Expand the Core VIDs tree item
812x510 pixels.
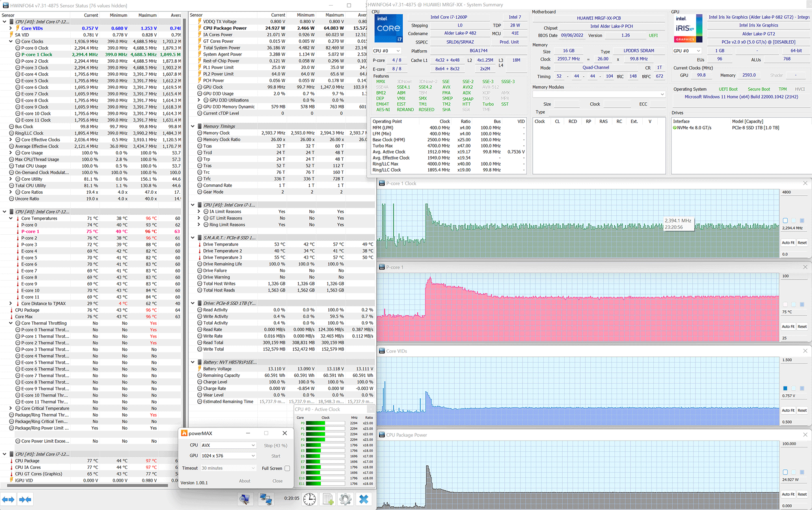tap(11, 28)
